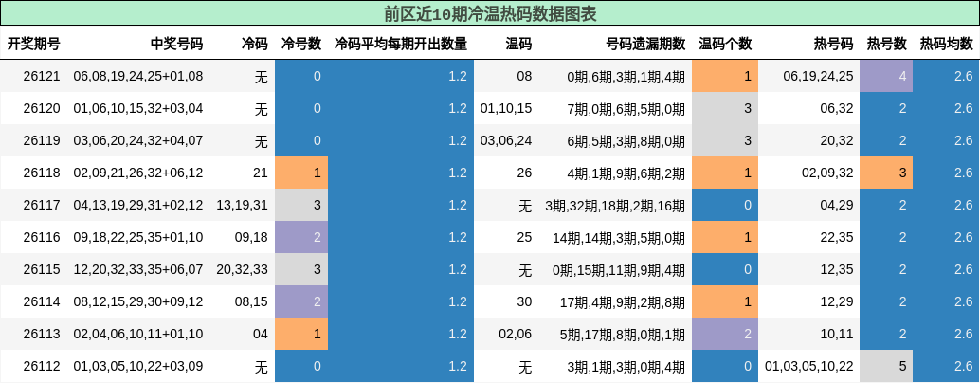Click the 冷号数 column header
Screen dimensions: 980x383
coord(301,44)
